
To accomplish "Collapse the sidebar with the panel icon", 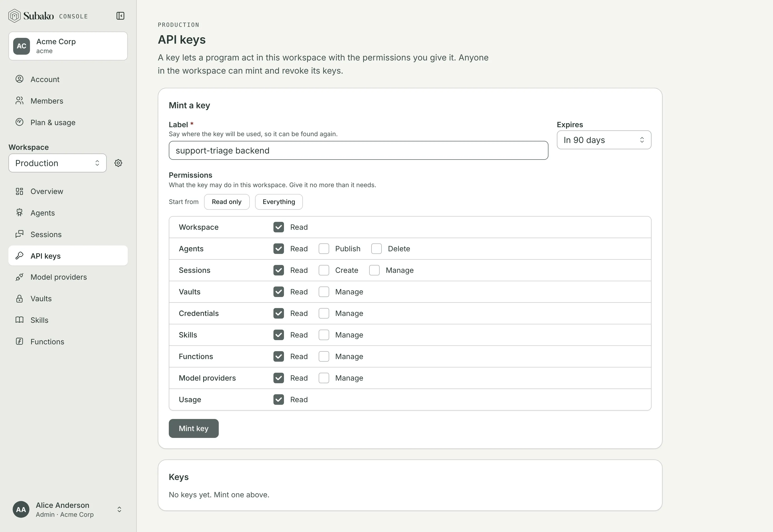I will (x=120, y=16).
